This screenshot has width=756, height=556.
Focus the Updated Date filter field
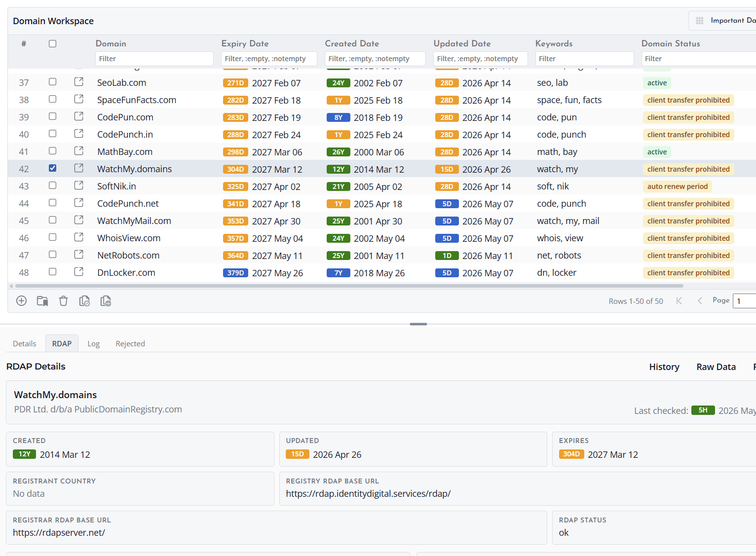[x=481, y=59]
